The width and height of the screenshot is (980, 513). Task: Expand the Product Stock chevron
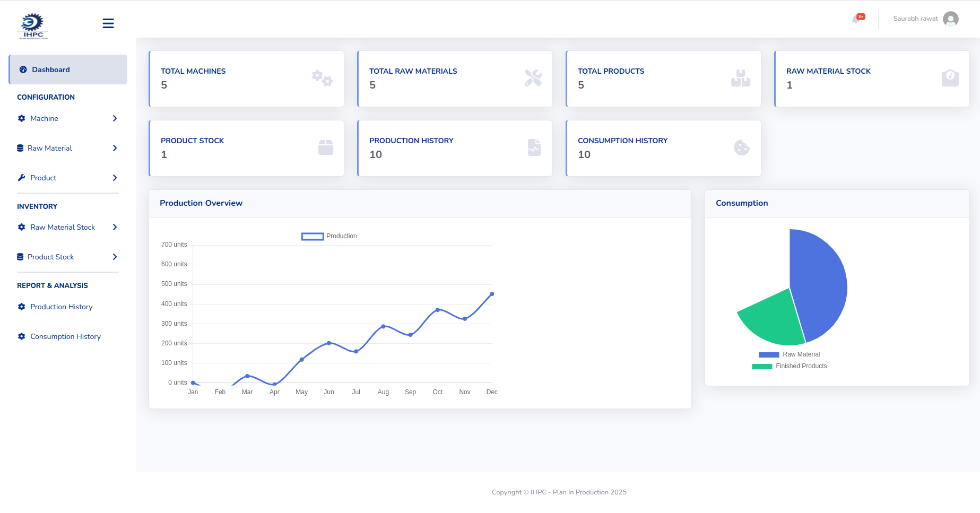click(x=115, y=257)
